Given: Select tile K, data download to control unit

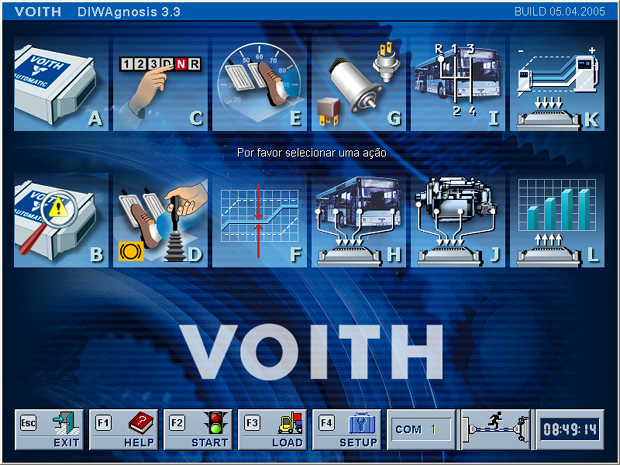Looking at the screenshot, I should [557, 84].
